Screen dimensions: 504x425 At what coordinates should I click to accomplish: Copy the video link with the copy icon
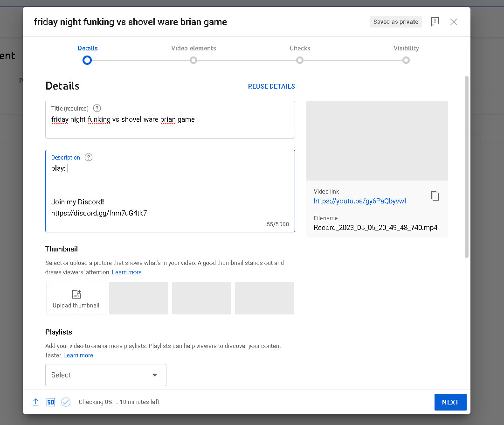tap(435, 196)
